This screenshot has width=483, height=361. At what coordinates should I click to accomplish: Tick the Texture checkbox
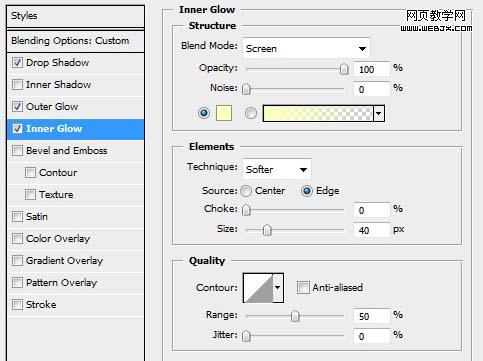(30, 194)
